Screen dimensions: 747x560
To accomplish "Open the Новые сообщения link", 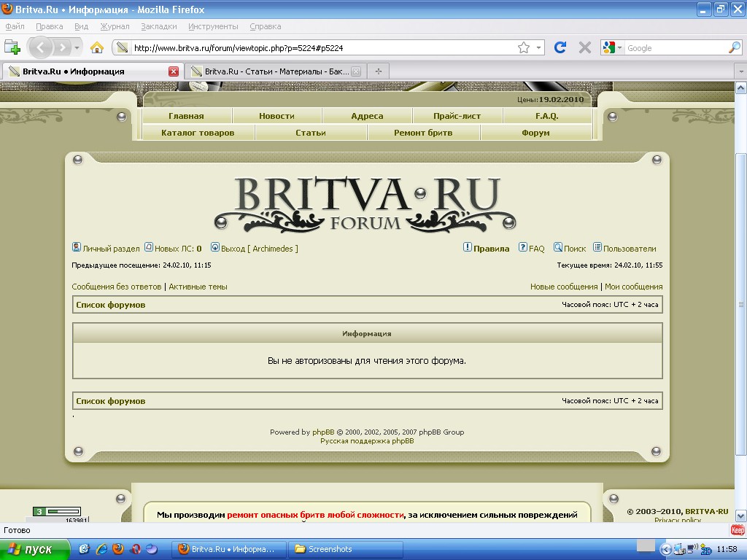I will pyautogui.click(x=563, y=287).
